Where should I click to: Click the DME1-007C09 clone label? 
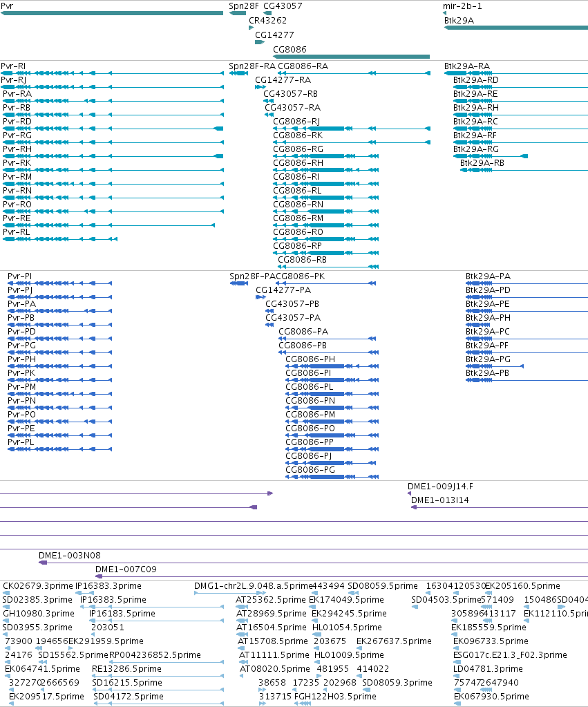(x=126, y=569)
